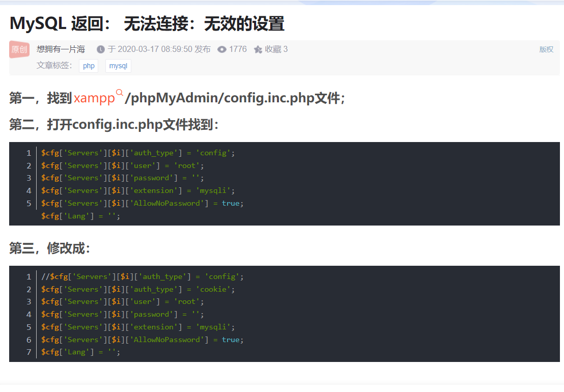Click first code block line 5 AllowNoPassword
This screenshot has height=392, width=564.
click(142, 203)
